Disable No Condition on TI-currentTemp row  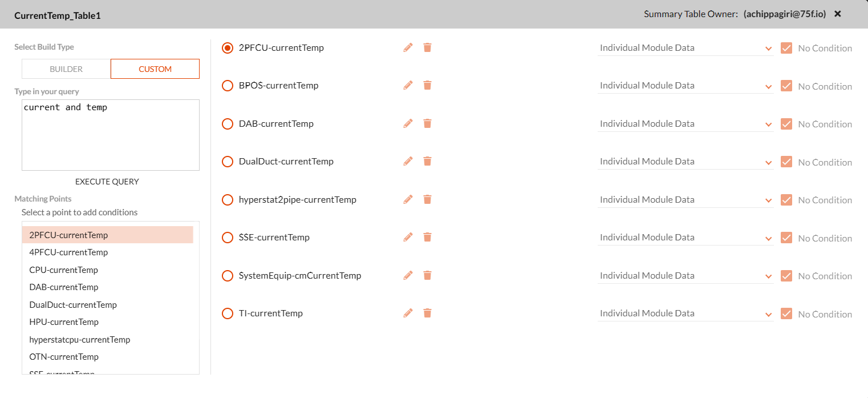coord(786,313)
